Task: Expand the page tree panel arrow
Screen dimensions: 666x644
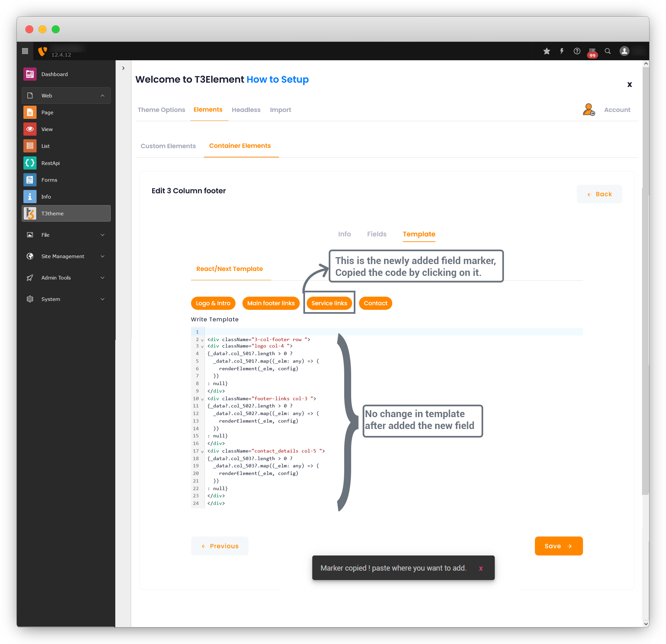Action: [x=123, y=68]
